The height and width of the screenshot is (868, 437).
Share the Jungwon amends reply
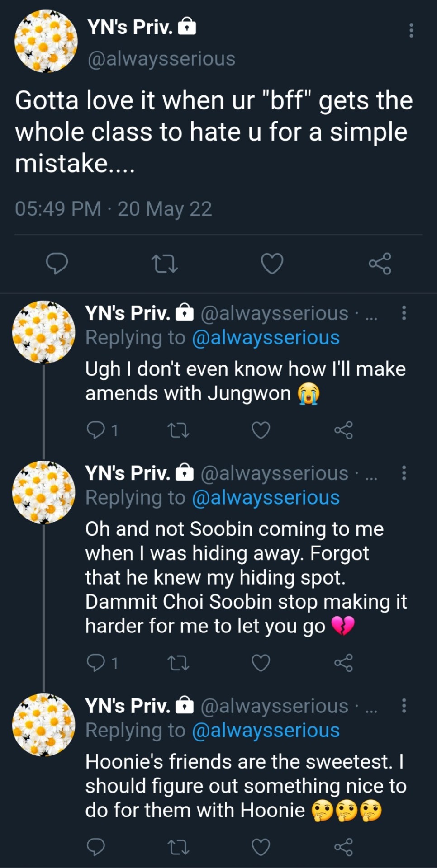pos(343,430)
